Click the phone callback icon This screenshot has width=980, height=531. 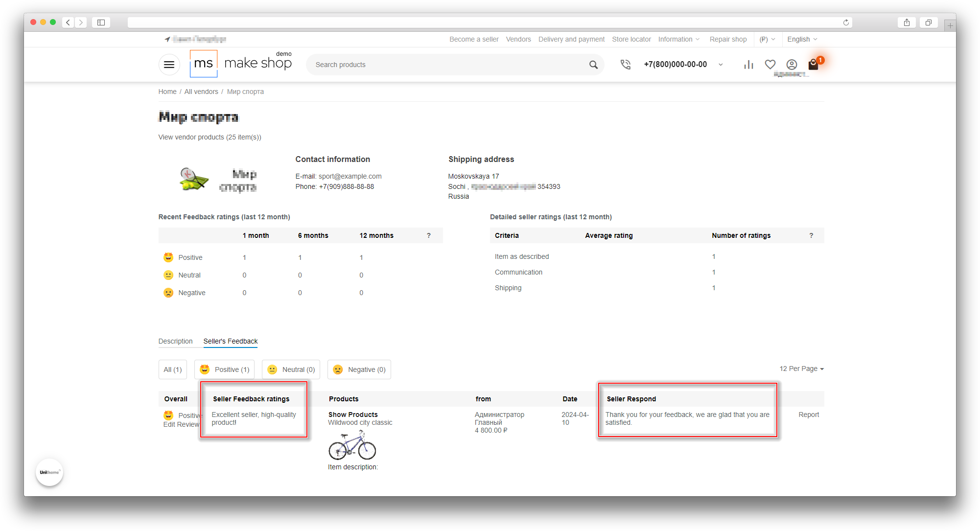coord(625,65)
